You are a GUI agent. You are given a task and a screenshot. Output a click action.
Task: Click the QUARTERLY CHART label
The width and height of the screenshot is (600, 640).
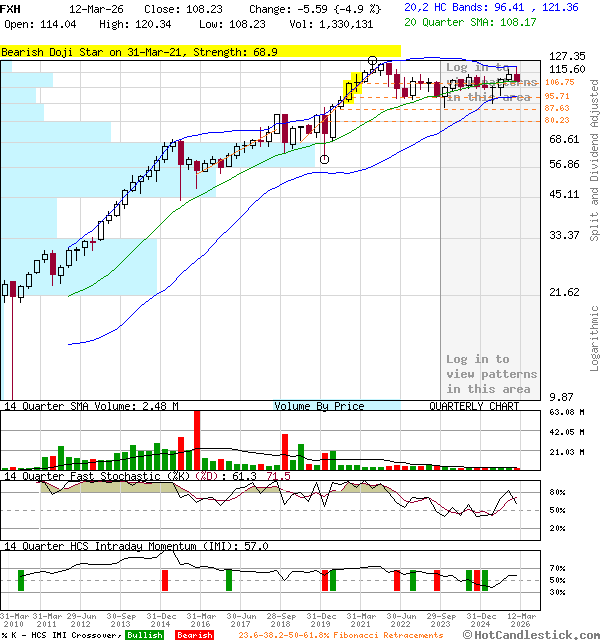point(474,407)
